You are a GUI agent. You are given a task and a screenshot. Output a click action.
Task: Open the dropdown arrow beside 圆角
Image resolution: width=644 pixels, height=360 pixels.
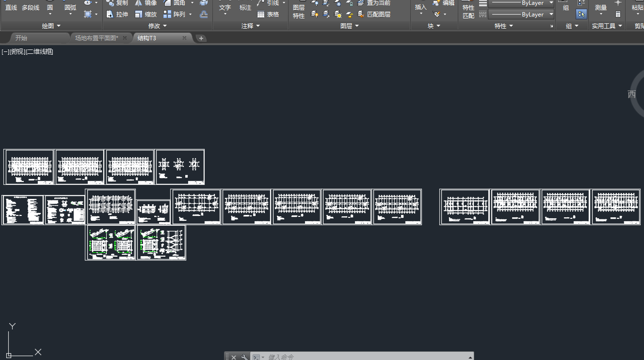point(192,3)
